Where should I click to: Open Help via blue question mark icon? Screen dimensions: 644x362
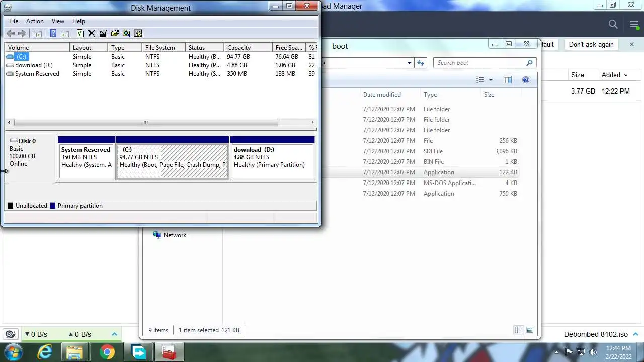53,33
